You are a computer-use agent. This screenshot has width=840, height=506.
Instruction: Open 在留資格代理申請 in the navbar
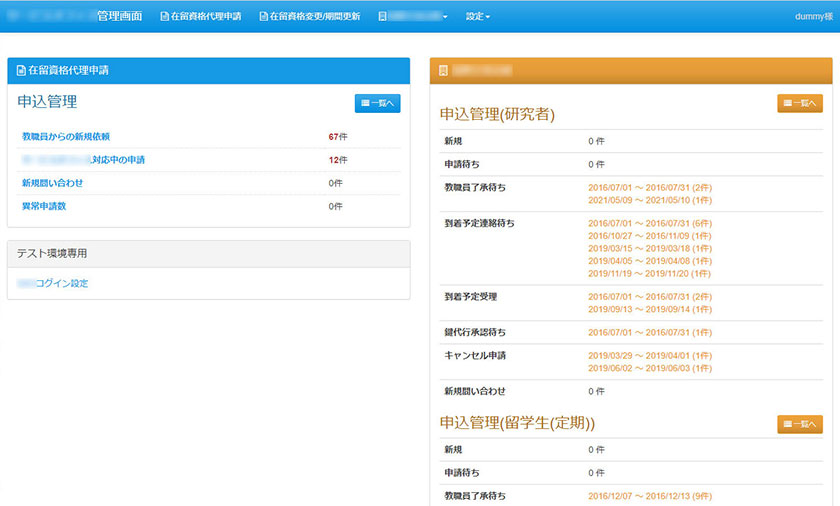(201, 16)
